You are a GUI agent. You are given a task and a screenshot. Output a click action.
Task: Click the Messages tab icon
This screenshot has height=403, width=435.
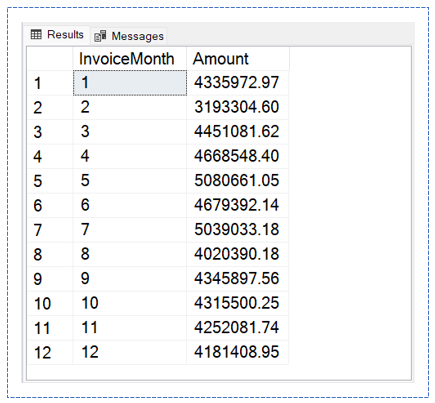(x=100, y=36)
